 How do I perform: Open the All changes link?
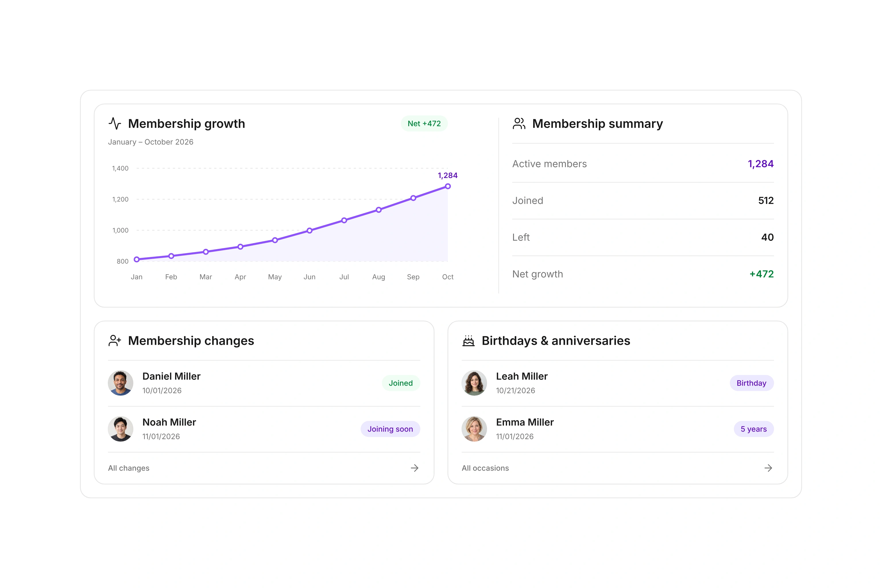(x=129, y=468)
